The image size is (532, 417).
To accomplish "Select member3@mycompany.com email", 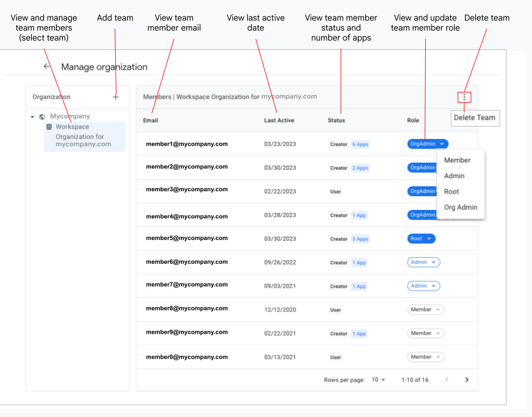I will click(x=187, y=189).
